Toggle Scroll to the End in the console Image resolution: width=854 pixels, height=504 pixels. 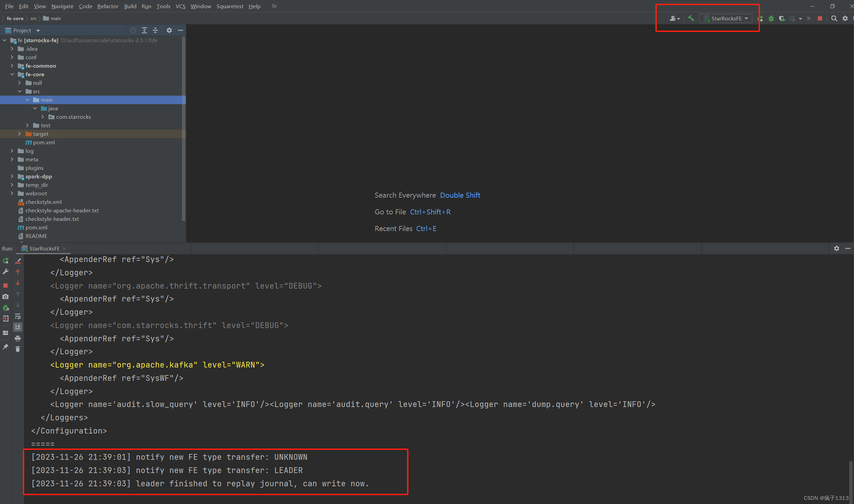pos(18,327)
